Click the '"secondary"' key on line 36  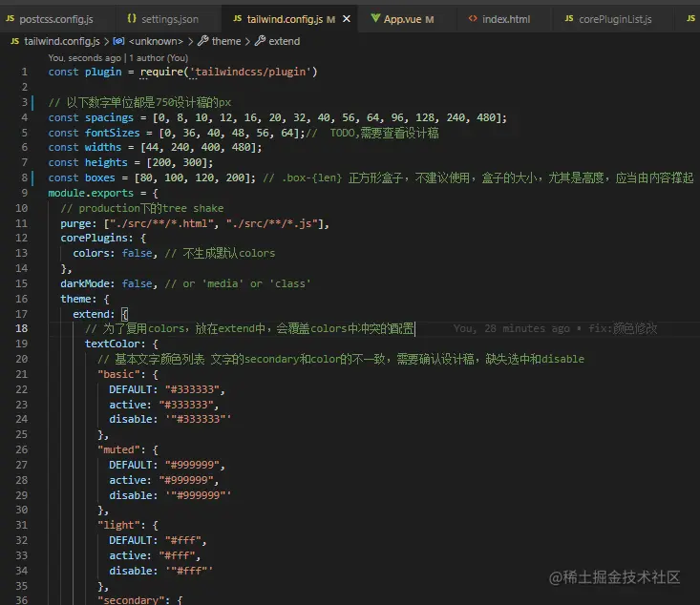(x=131, y=600)
